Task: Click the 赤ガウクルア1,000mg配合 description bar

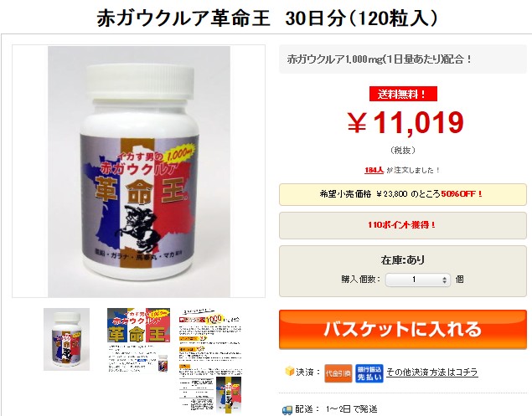Action: coord(403,59)
